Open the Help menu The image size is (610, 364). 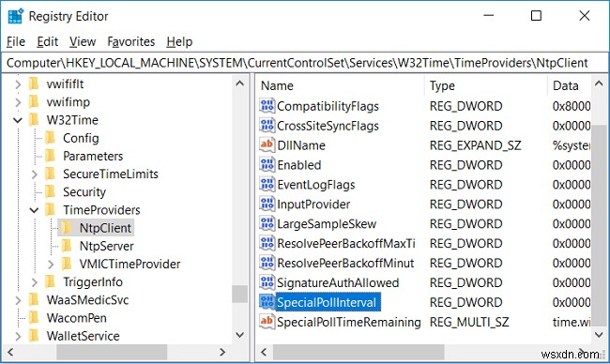(179, 41)
